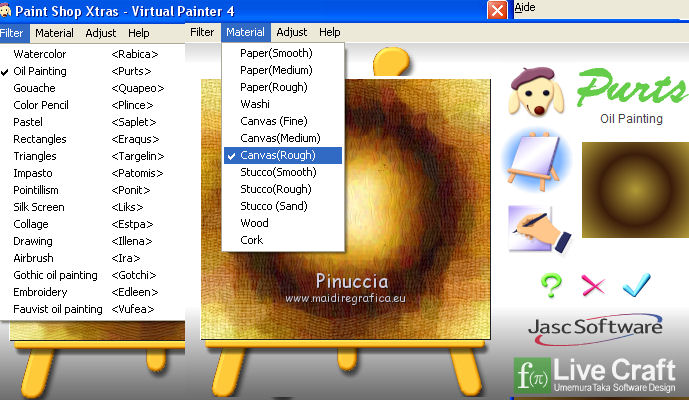
Task: Click the hand with pen adjust icon
Action: coord(539,229)
